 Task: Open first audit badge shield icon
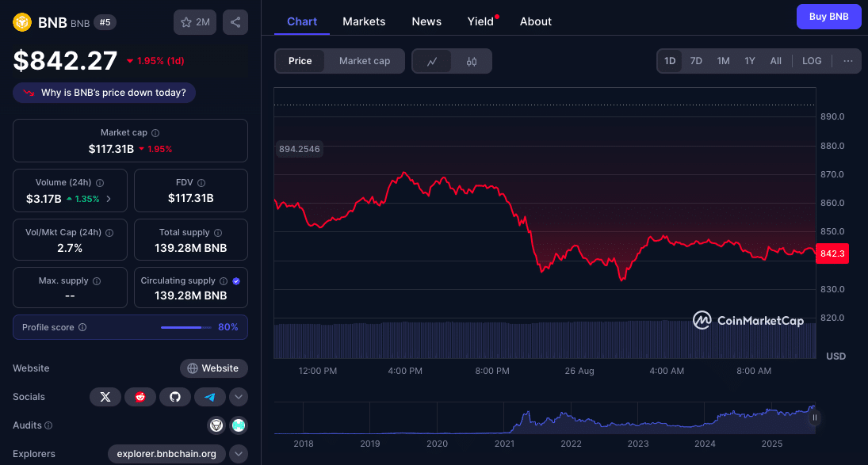(x=216, y=425)
